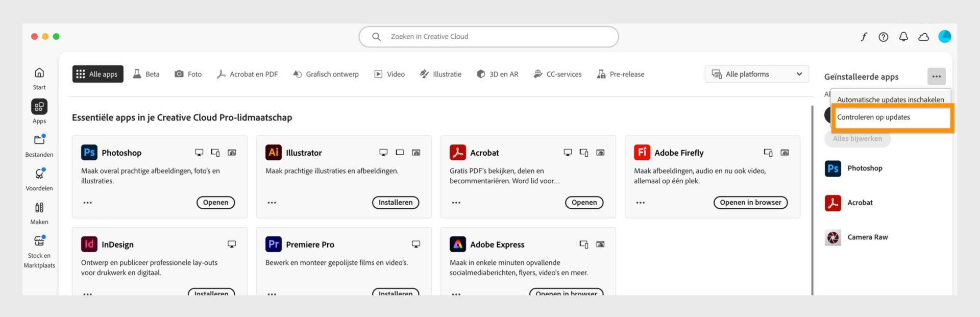The width and height of the screenshot is (980, 317).
Task: Open the help question mark icon
Action: tap(884, 37)
